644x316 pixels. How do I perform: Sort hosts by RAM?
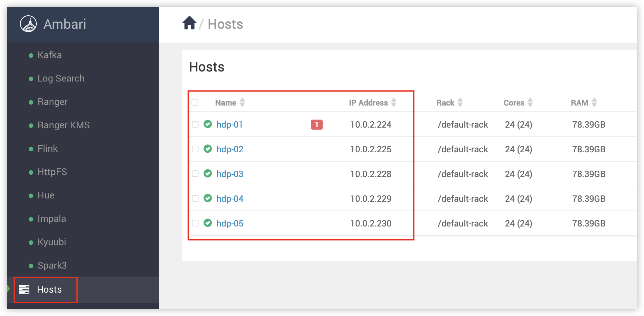pos(594,103)
